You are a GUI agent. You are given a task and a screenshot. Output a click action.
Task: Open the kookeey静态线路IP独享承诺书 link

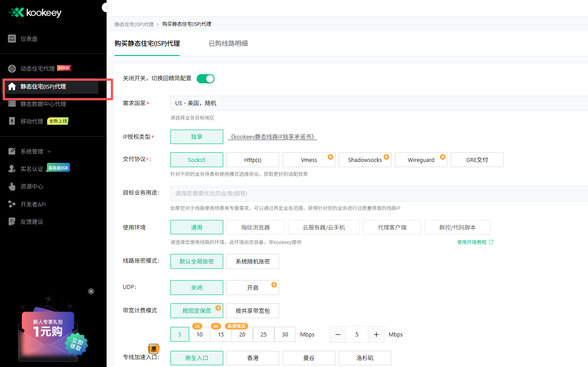click(273, 137)
